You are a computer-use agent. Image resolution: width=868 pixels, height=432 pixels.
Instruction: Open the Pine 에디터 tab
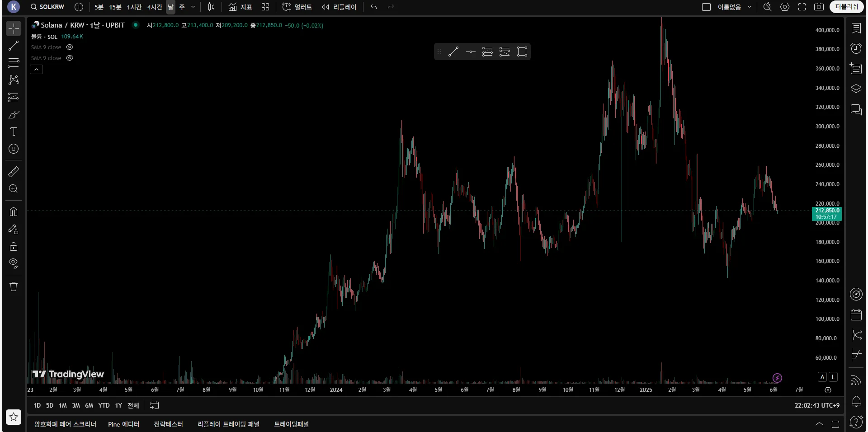pos(123,424)
